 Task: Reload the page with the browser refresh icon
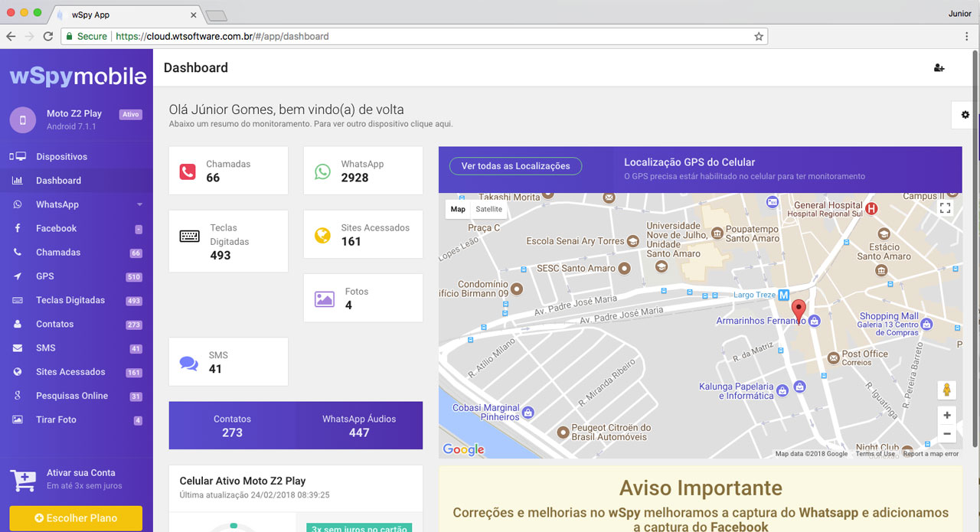[48, 36]
